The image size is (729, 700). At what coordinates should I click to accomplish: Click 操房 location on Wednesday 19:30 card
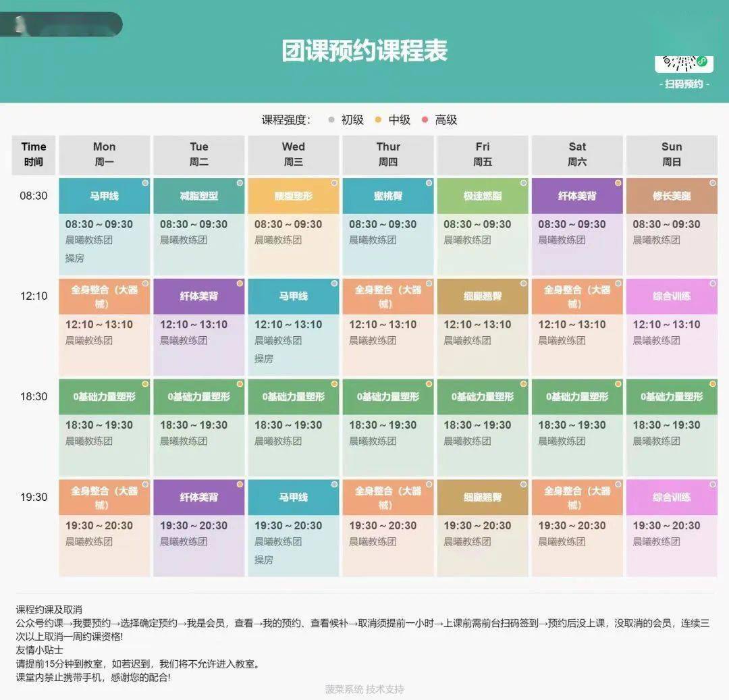(264, 560)
